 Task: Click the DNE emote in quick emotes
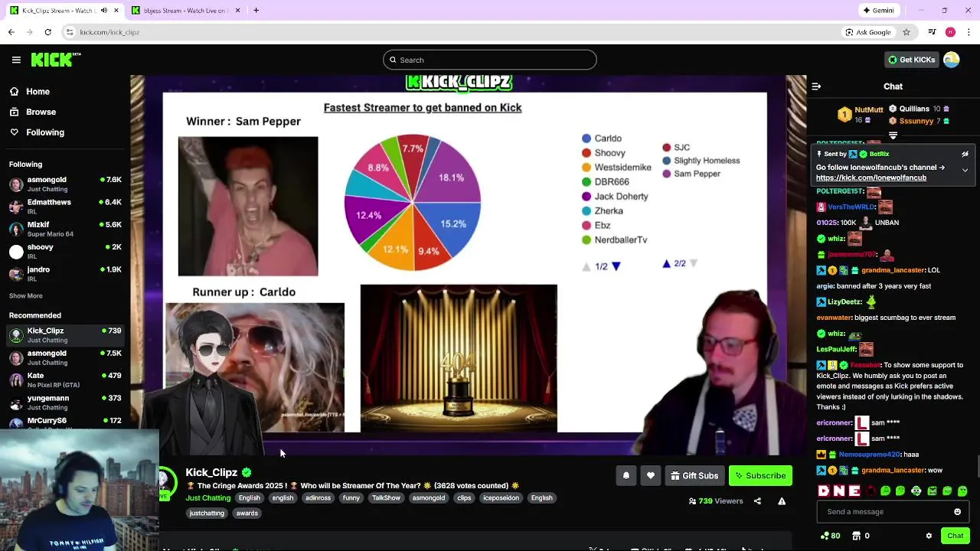pos(839,491)
